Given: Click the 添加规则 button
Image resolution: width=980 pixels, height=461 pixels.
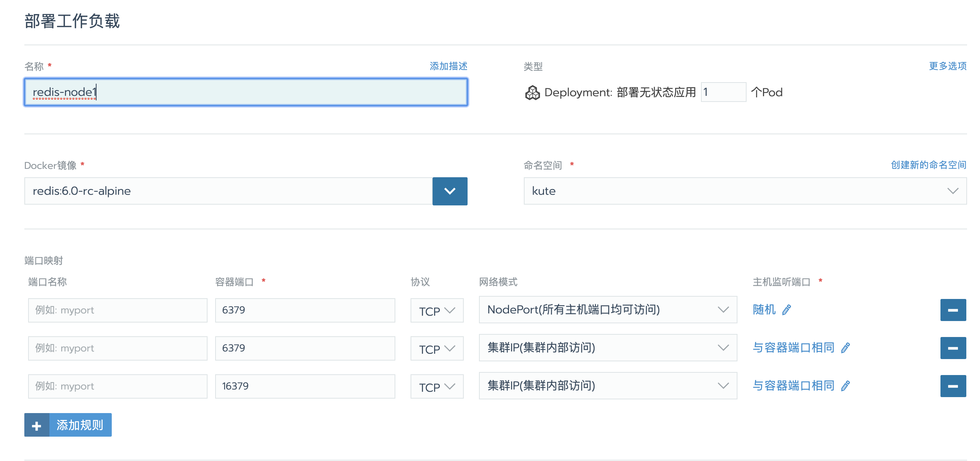Looking at the screenshot, I should (79, 424).
